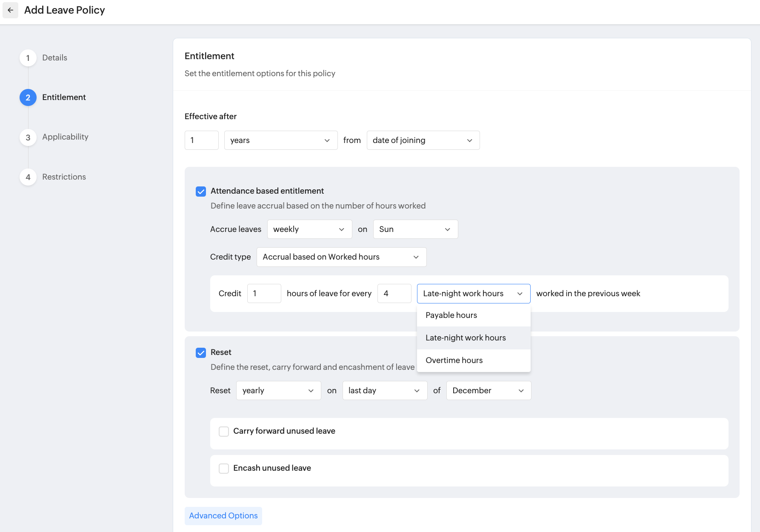The height and width of the screenshot is (532, 760).
Task: Disable the Reset checkbox
Action: pyautogui.click(x=201, y=353)
